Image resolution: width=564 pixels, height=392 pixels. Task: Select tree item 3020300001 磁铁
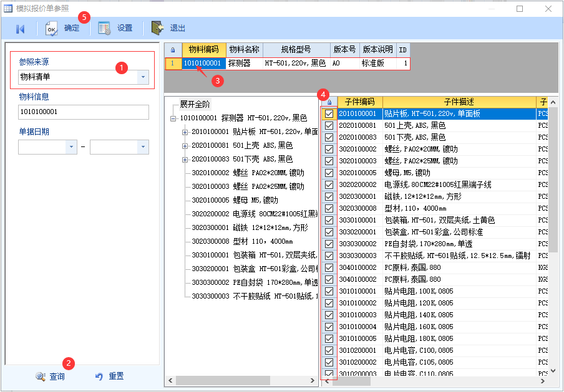click(x=250, y=227)
